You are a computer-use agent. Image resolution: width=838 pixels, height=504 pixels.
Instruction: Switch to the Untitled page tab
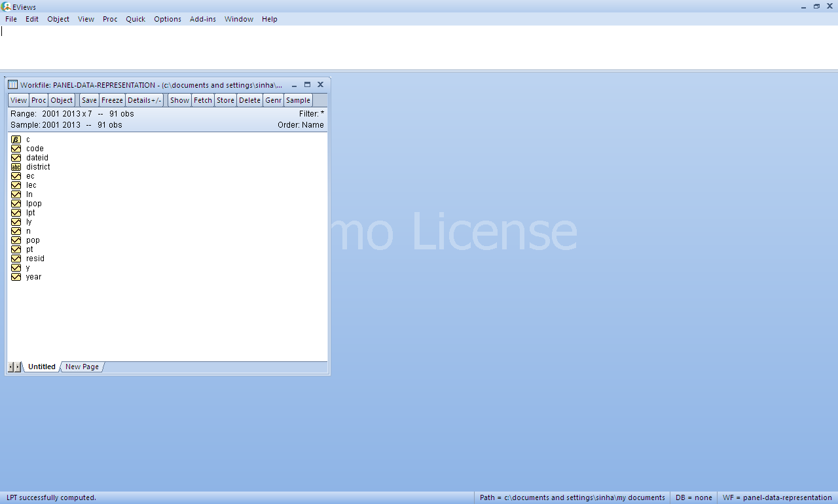tap(42, 367)
